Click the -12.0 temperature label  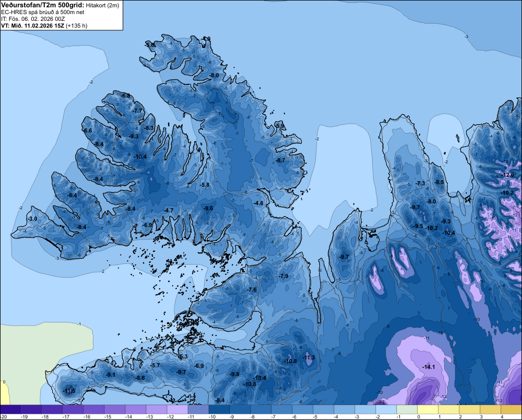[508, 175]
